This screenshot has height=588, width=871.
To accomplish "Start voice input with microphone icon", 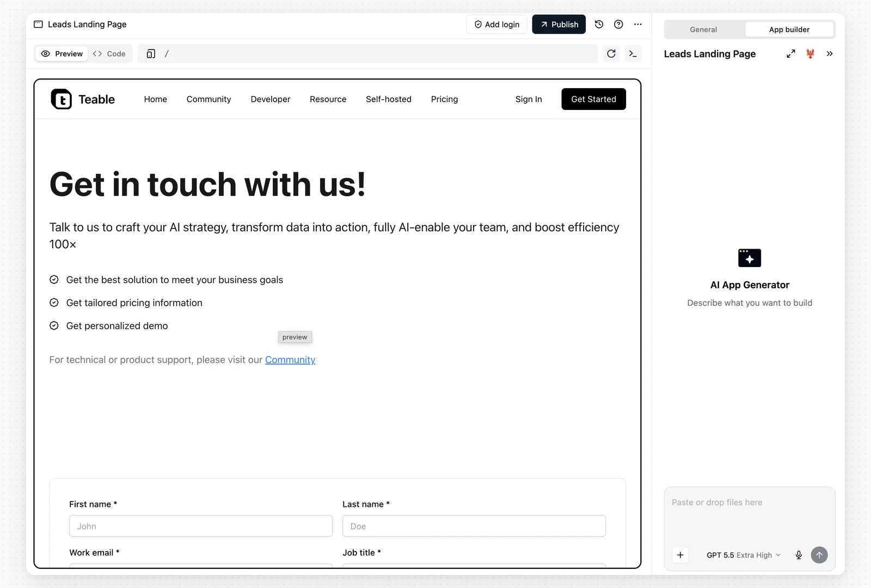I will [799, 555].
